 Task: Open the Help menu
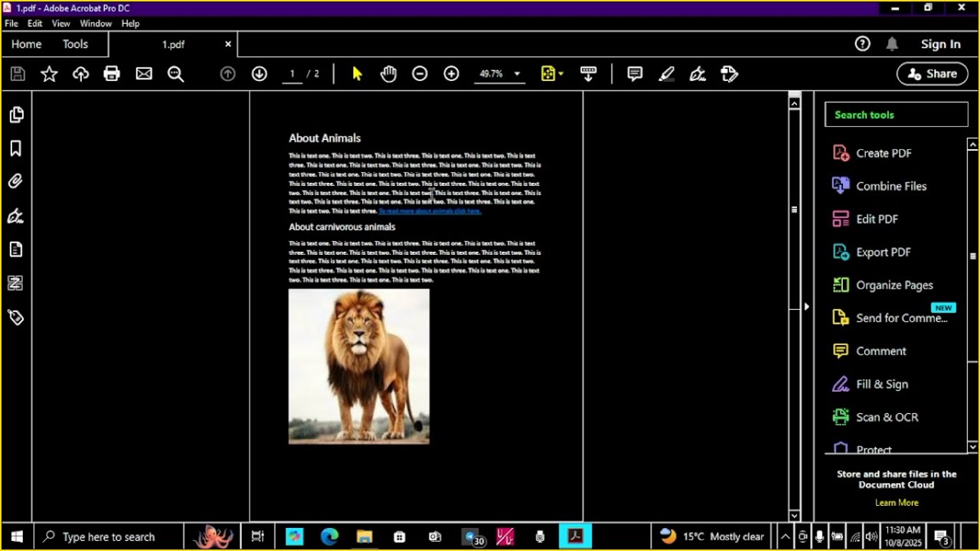tap(130, 24)
